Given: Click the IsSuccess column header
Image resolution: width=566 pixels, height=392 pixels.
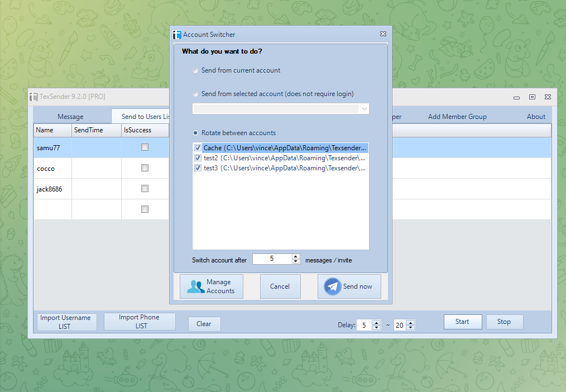Looking at the screenshot, I should [145, 130].
